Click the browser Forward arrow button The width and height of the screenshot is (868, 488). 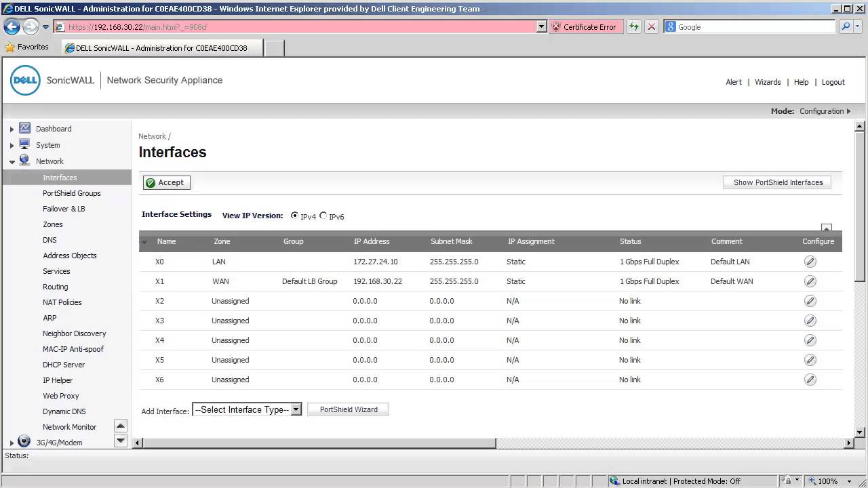pos(31,26)
